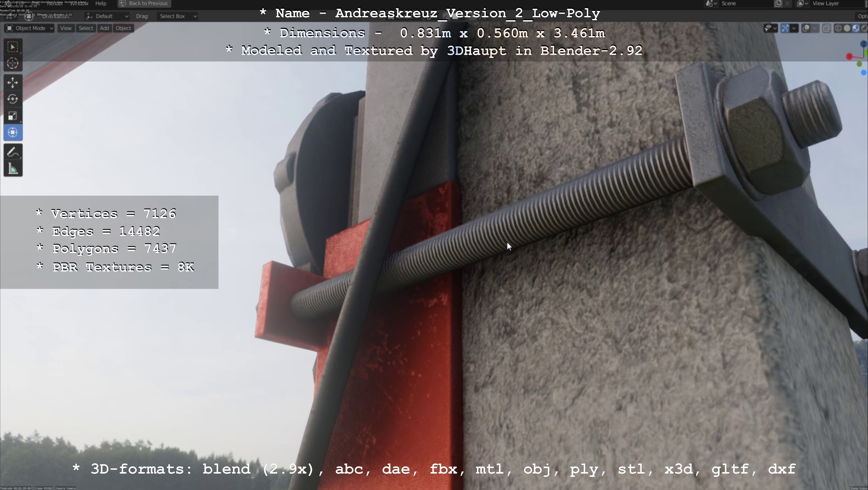Click the blue Z axis gizmo

click(864, 44)
